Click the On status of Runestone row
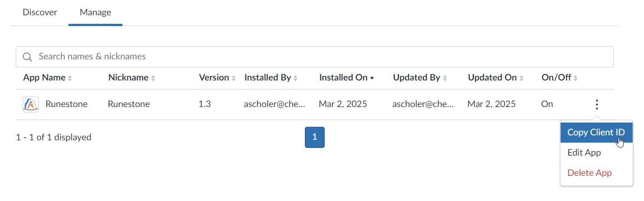The image size is (644, 201). point(547,104)
